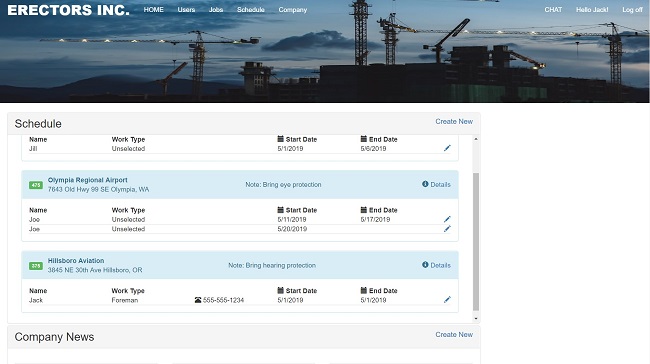Click the green 475 job badge
Screen dimensions: 650x364
click(x=36, y=185)
